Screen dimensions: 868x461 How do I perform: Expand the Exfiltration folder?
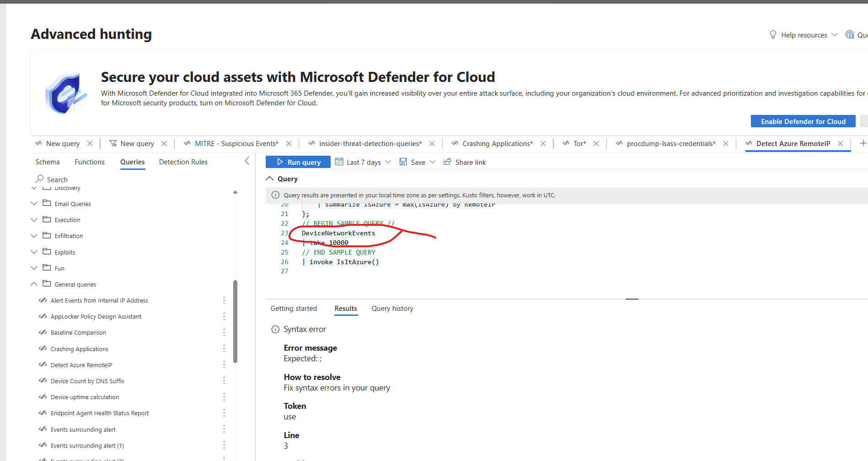point(34,236)
